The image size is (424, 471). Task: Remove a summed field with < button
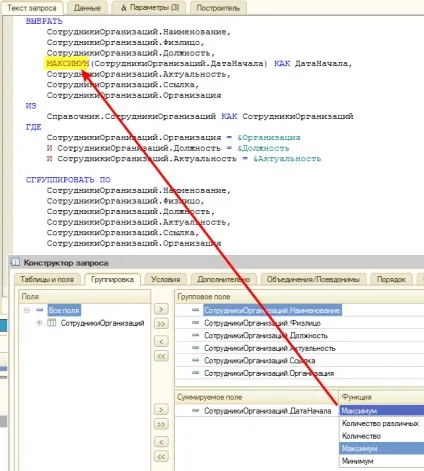pos(161,442)
